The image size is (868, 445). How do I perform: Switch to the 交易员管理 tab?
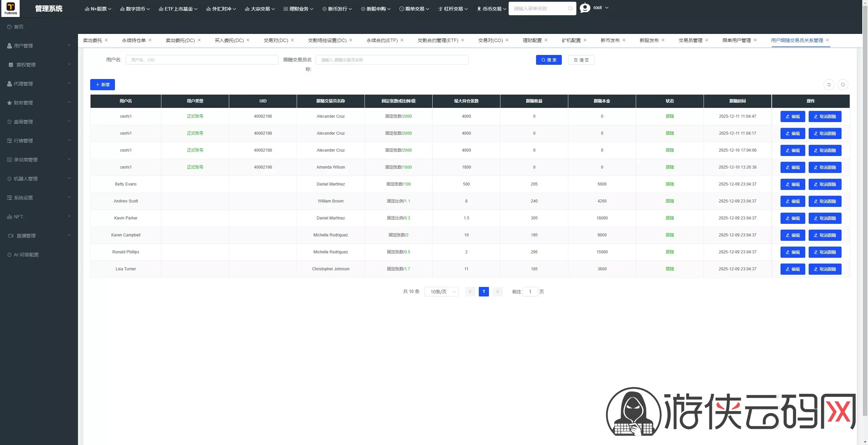pyautogui.click(x=690, y=40)
